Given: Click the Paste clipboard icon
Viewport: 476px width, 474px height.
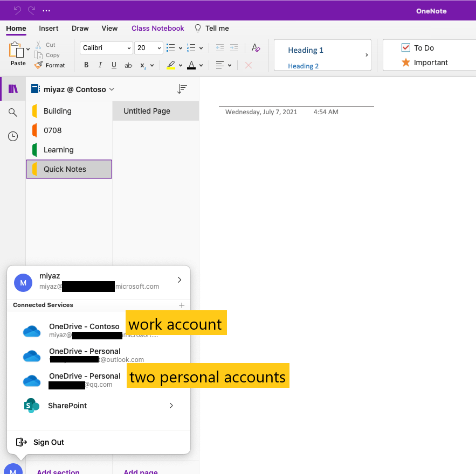Looking at the screenshot, I should pyautogui.click(x=16, y=50).
